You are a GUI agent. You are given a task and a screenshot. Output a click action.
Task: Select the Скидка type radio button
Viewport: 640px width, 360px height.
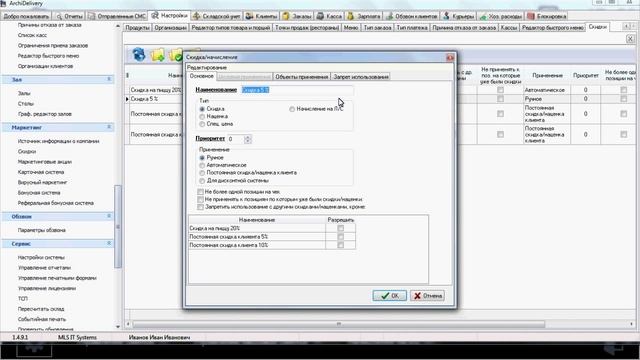tap(202, 109)
